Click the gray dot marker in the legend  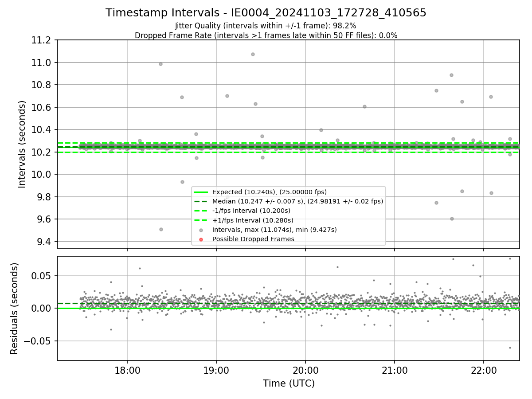click(201, 230)
